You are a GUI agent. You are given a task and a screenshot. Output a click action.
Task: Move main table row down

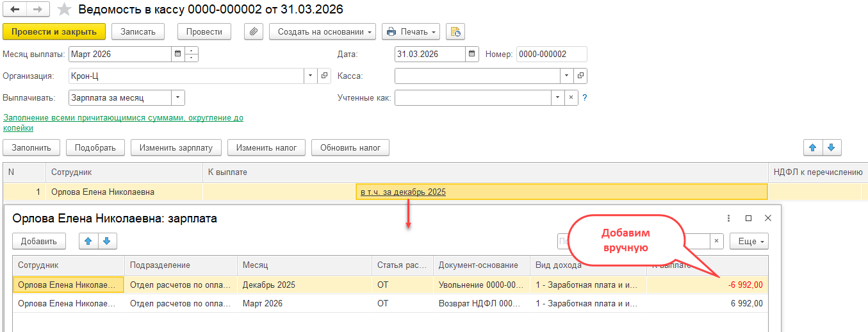point(831,147)
